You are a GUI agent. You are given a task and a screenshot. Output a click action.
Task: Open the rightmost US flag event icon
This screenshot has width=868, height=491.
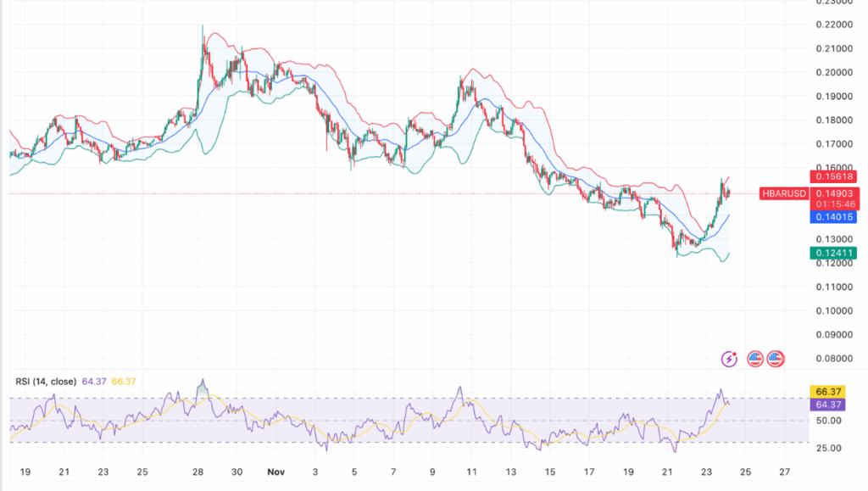coord(775,359)
